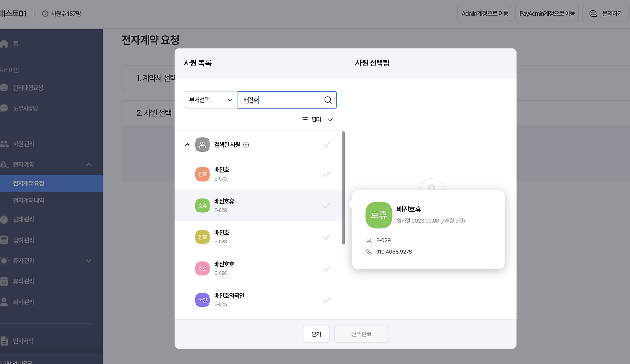630x364 pixels.
Task: Select all via 검색된 사원 checkmark
Action: click(326, 144)
